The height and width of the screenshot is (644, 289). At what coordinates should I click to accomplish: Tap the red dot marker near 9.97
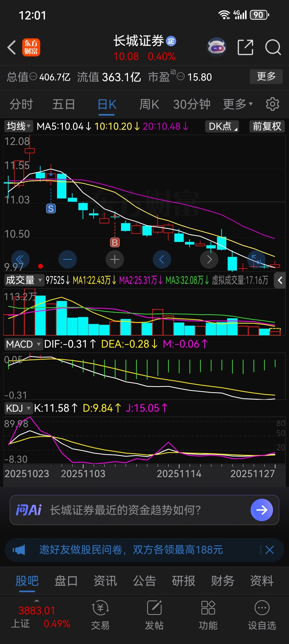(x=41, y=266)
